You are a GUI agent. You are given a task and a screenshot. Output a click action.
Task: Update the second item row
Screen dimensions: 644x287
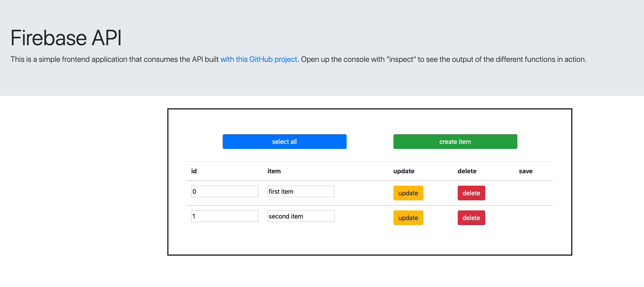[408, 218]
